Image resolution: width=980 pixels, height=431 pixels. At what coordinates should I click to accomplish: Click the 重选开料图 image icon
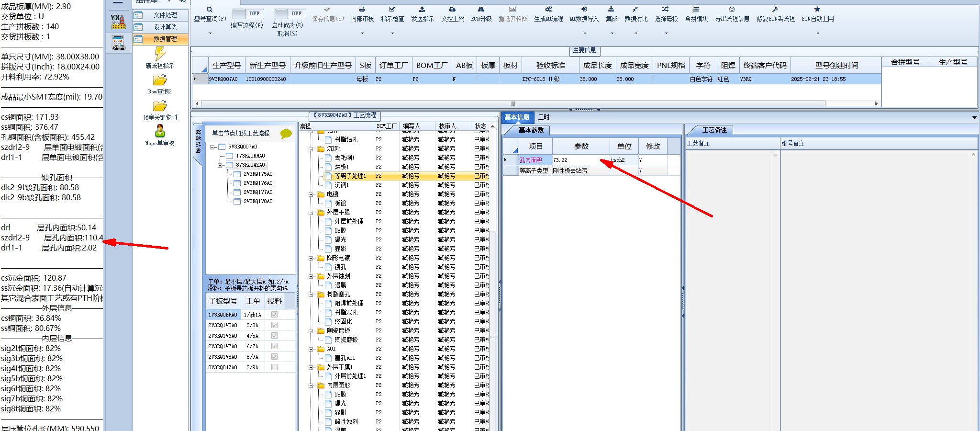(512, 10)
